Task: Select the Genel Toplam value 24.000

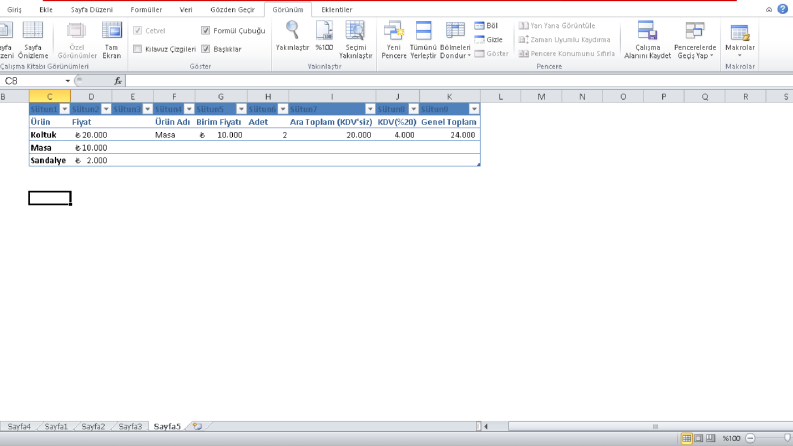Action: coord(450,135)
